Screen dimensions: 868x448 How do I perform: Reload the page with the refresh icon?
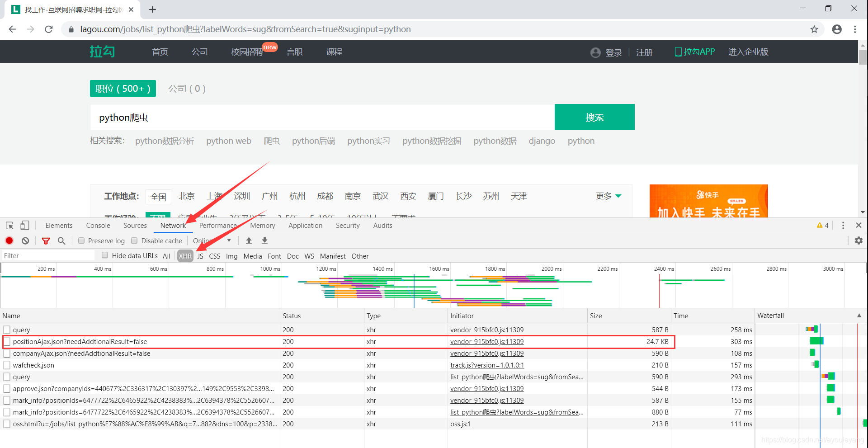(49, 29)
